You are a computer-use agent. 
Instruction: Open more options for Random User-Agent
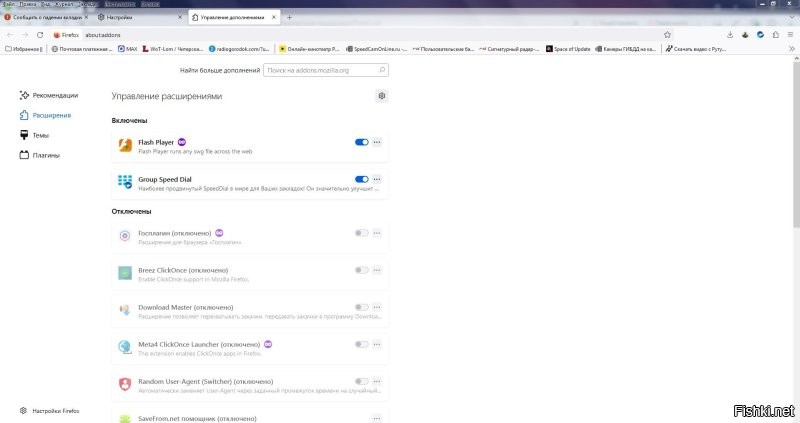377,381
